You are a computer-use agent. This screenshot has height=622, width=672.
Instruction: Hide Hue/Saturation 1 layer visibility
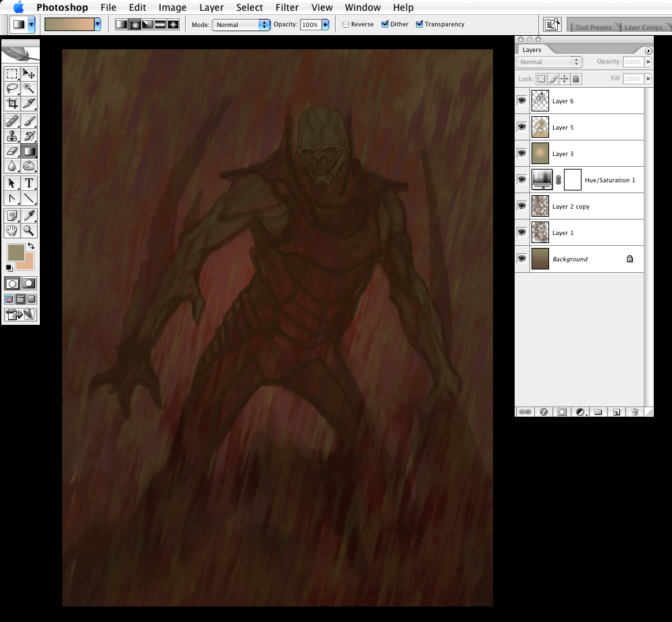[x=521, y=180]
